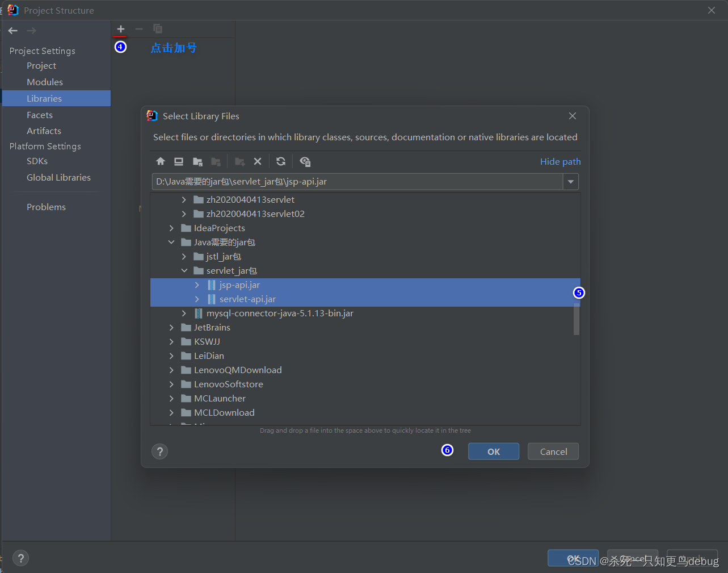Click the Delete toolbar icon
Viewport: 728px width, 573px height.
pyautogui.click(x=258, y=162)
